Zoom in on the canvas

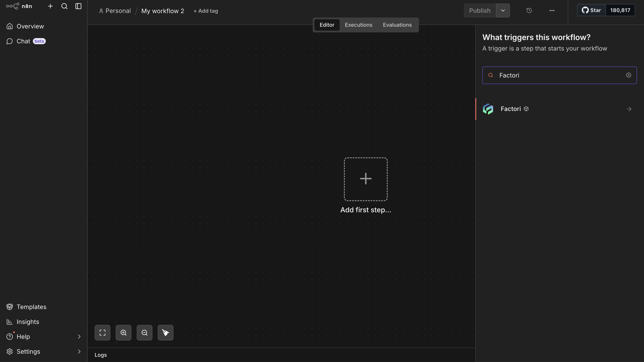point(124,332)
